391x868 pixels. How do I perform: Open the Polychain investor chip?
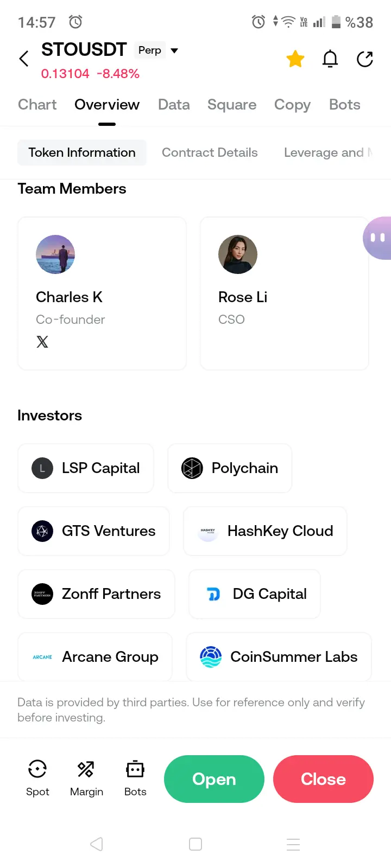pyautogui.click(x=230, y=468)
